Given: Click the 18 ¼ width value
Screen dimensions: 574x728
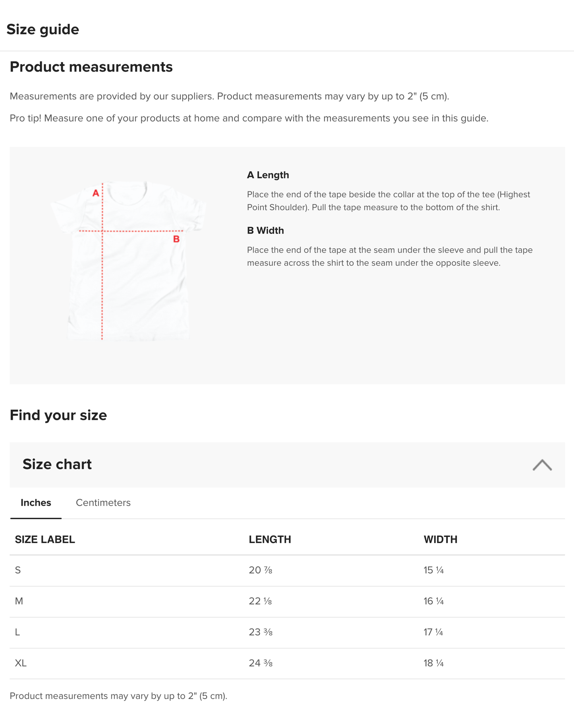Looking at the screenshot, I should click(x=433, y=663).
